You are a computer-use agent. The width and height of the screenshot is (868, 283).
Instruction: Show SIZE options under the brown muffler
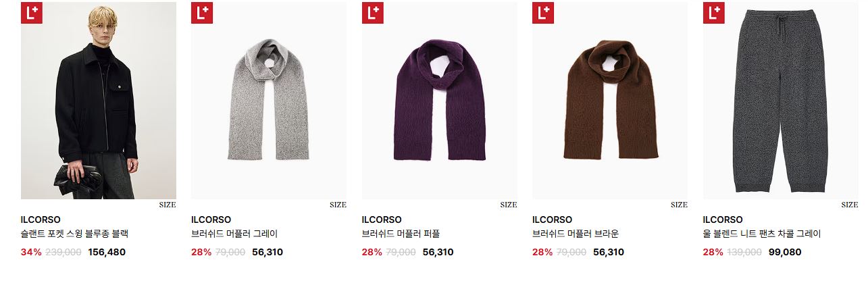coord(679,205)
